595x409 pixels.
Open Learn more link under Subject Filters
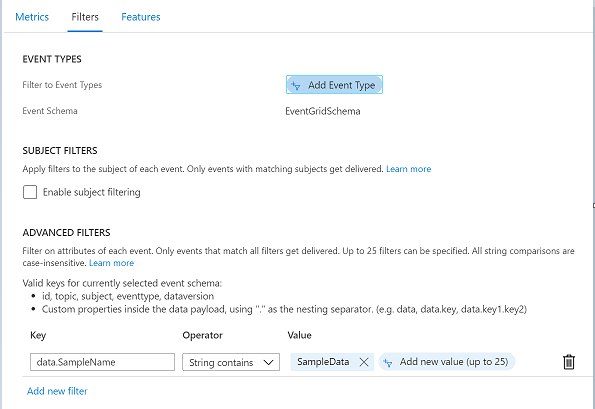tap(409, 169)
